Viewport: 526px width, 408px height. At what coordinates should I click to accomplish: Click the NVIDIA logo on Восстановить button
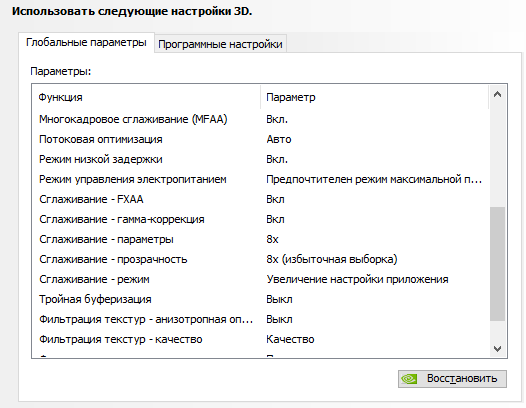pyautogui.click(x=409, y=379)
